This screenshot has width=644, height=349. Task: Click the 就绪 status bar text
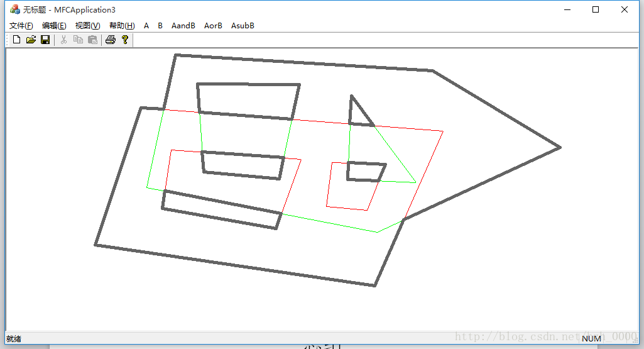[x=14, y=339]
